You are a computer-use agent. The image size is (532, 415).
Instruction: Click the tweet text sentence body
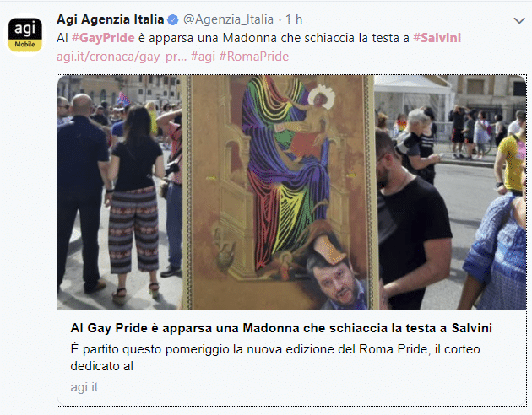click(259, 38)
